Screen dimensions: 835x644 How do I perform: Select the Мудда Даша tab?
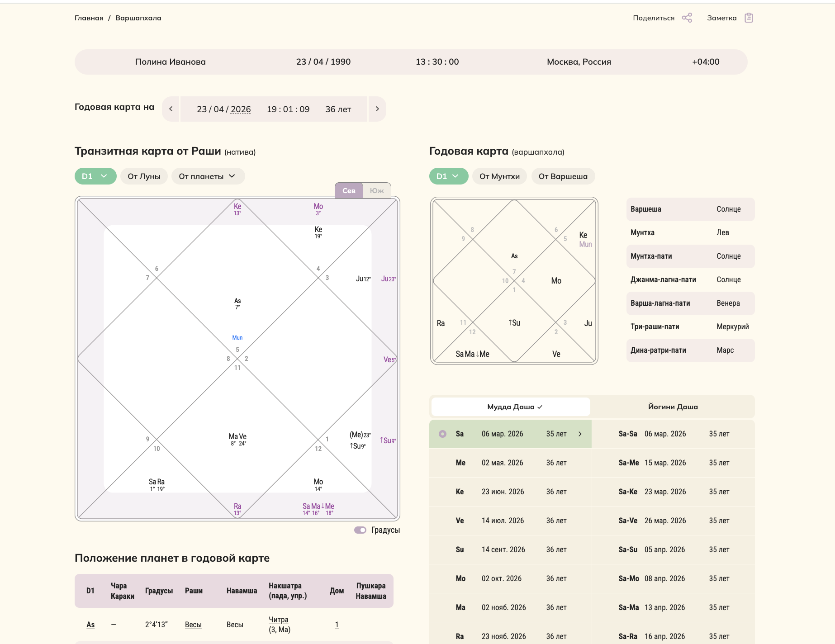coord(511,407)
